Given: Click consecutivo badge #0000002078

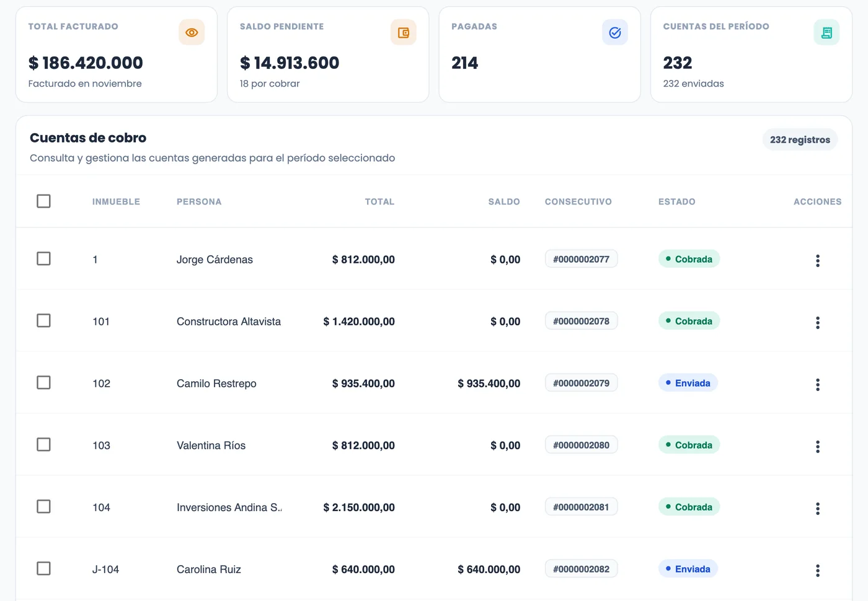Looking at the screenshot, I should [x=582, y=321].
